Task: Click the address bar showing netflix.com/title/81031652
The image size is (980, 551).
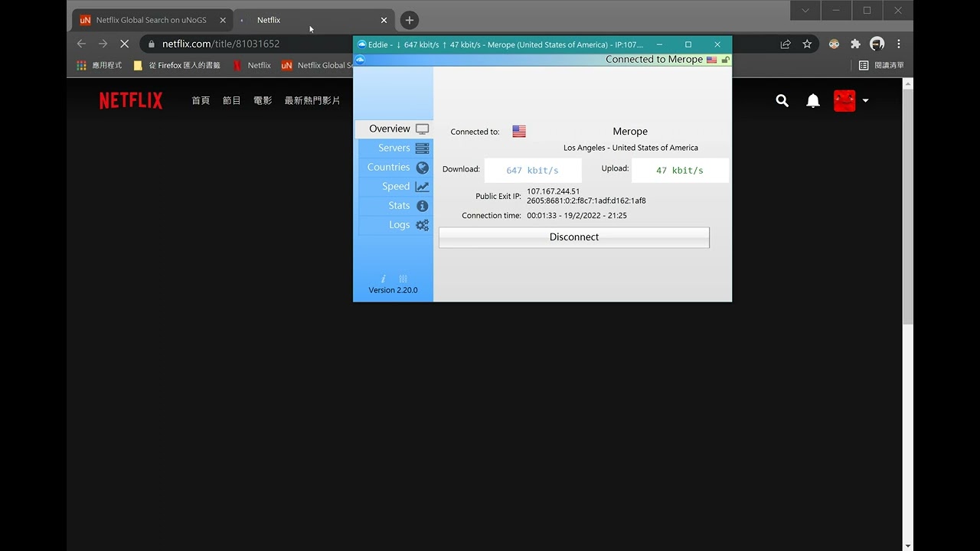Action: click(x=220, y=44)
